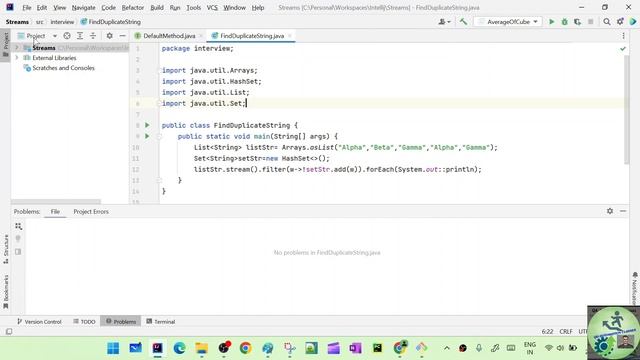This screenshot has width=640, height=360.
Task: Switch to Project Errors tab
Action: (91, 212)
